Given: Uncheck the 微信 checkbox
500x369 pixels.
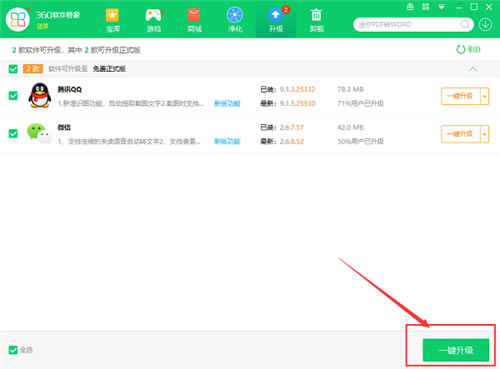Looking at the screenshot, I should pyautogui.click(x=13, y=134).
